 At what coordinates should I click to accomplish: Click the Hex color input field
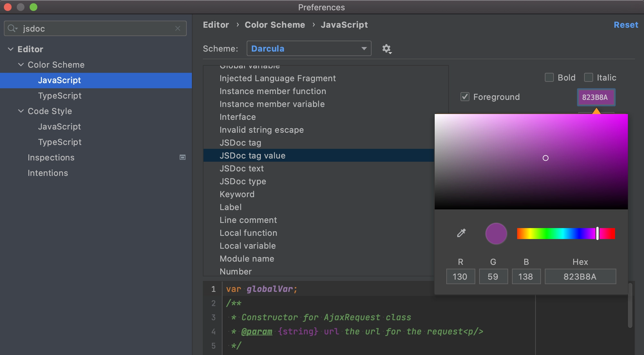coord(580,276)
